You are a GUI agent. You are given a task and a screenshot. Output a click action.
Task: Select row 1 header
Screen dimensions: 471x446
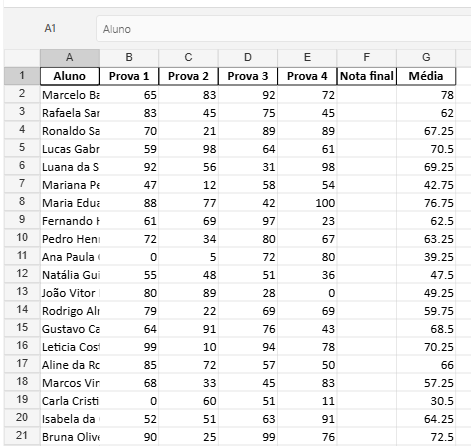click(x=22, y=76)
